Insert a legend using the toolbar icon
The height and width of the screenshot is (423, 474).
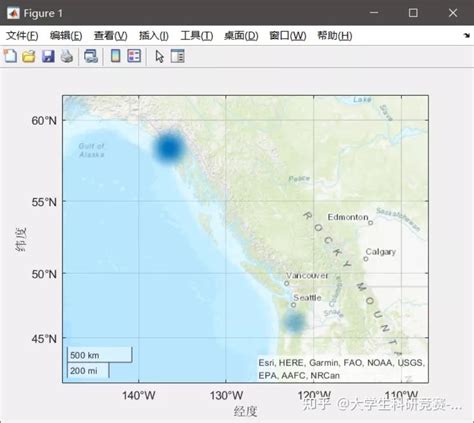[x=134, y=56]
